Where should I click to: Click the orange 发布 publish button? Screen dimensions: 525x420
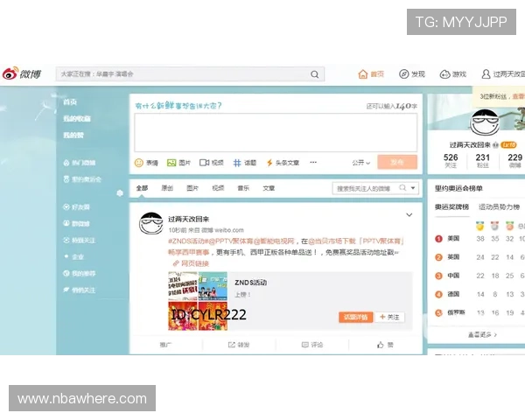[397, 163]
